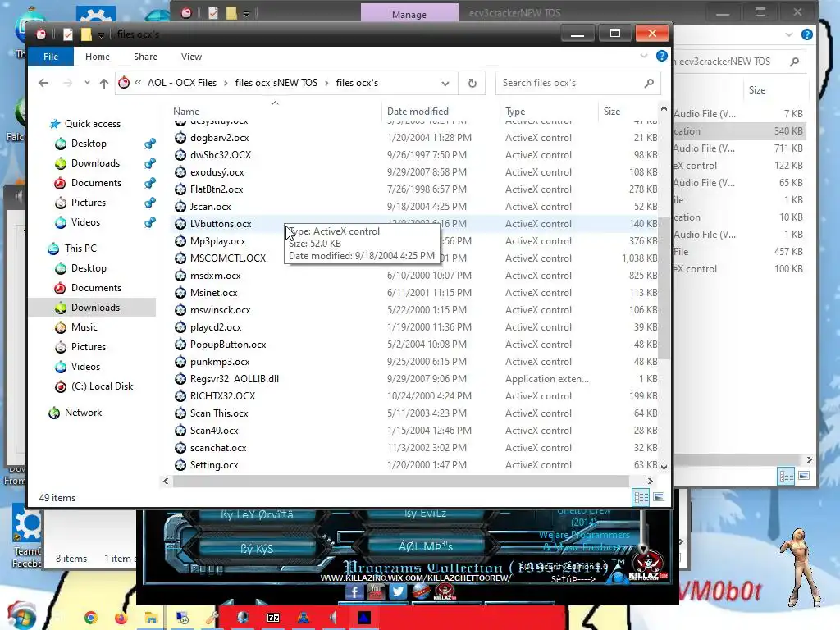This screenshot has width=840, height=630.
Task: Open Google Chrome from the taskbar
Action: point(91,618)
